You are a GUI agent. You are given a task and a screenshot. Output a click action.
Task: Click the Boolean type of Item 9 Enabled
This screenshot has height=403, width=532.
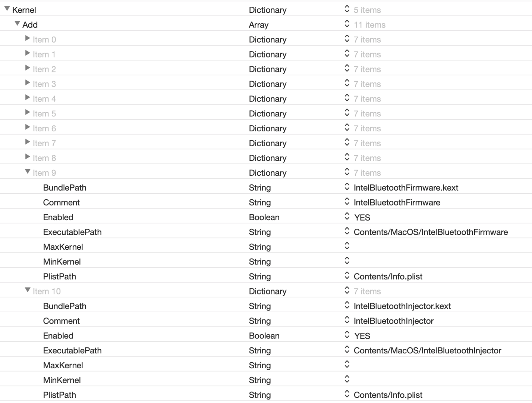coord(264,218)
